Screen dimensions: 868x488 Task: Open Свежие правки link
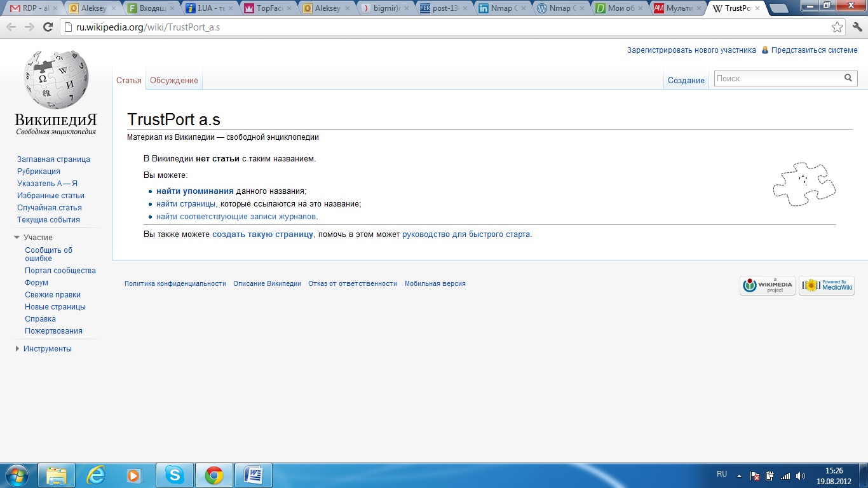coord(53,295)
